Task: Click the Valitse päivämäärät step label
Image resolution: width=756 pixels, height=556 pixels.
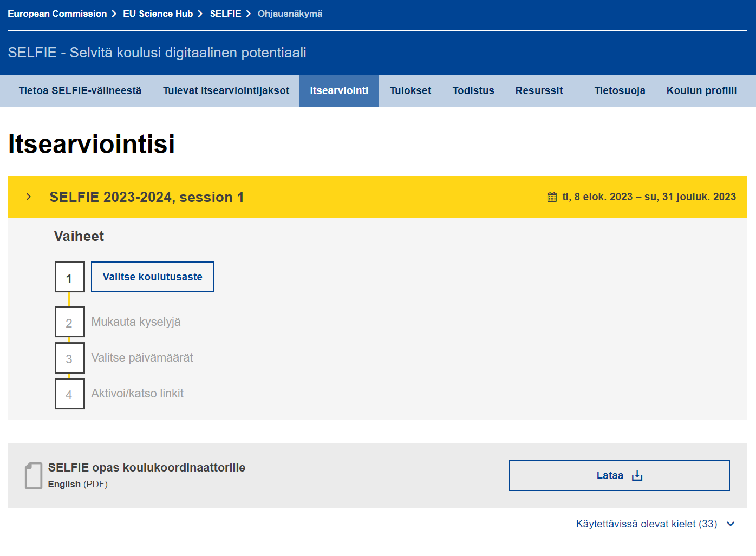Action: coord(142,358)
